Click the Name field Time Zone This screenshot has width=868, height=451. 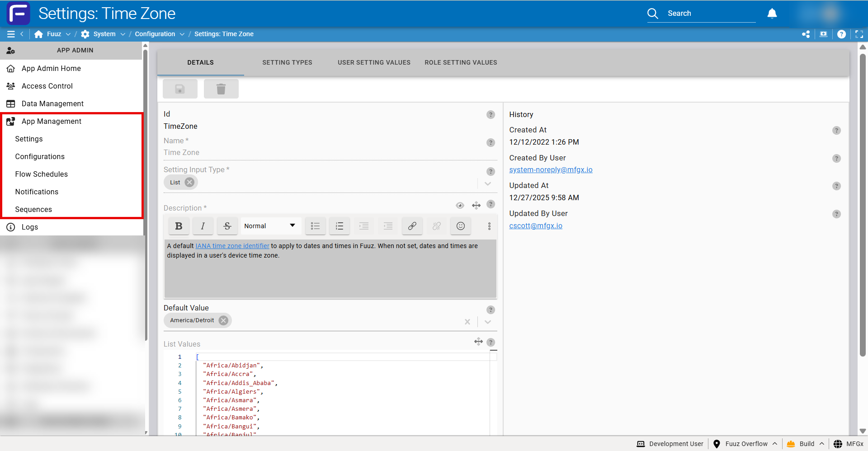(330, 153)
